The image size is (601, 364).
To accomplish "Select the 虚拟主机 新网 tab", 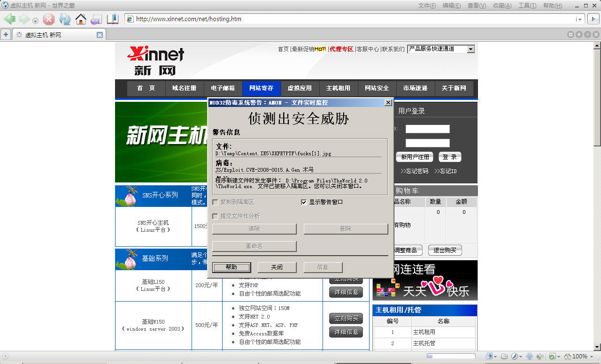I will 59,35.
